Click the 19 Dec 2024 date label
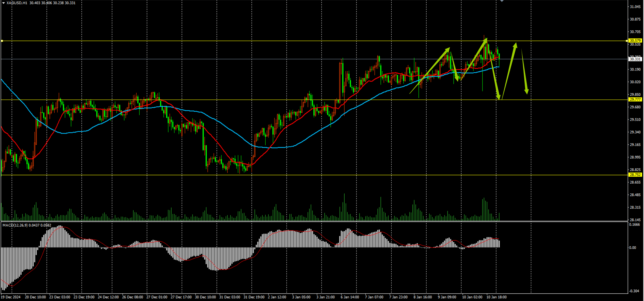The height and width of the screenshot is (301, 644). tap(11, 297)
